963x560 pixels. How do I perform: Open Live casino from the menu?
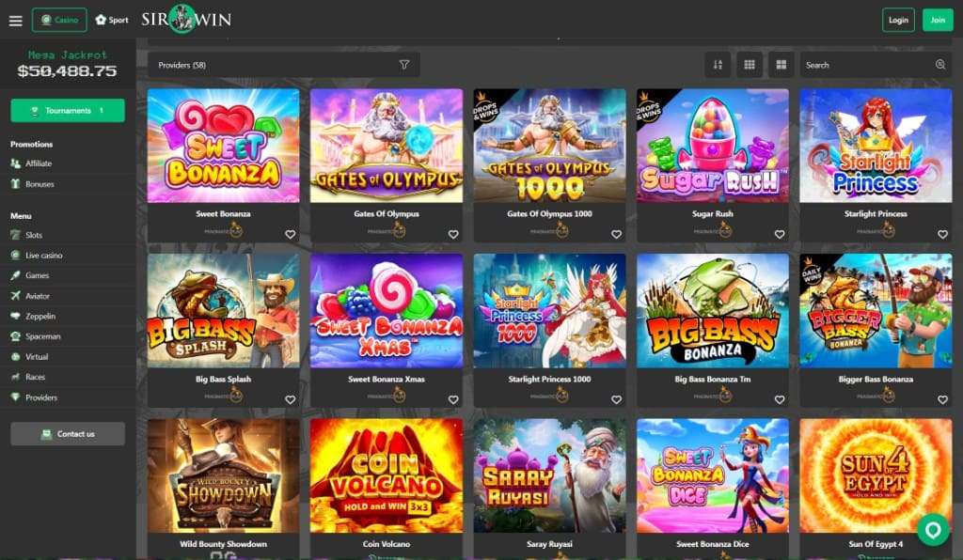tap(43, 256)
